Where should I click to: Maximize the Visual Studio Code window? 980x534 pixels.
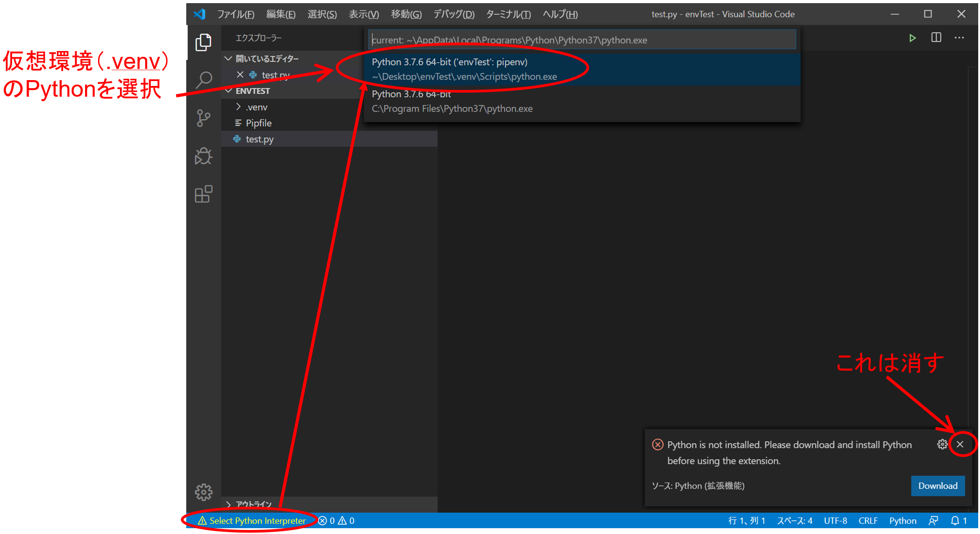(x=928, y=14)
